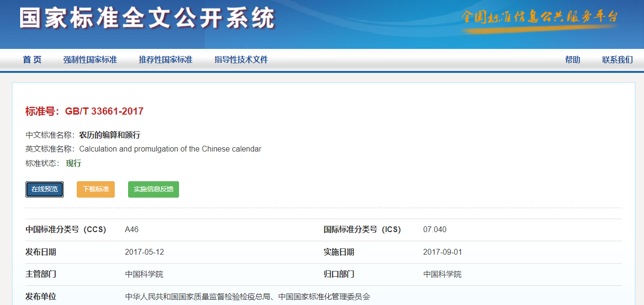Viewport: 644px width, 305px height.
Task: Click the Chinese standard name 农历的编算和颁行
Action: (x=109, y=135)
